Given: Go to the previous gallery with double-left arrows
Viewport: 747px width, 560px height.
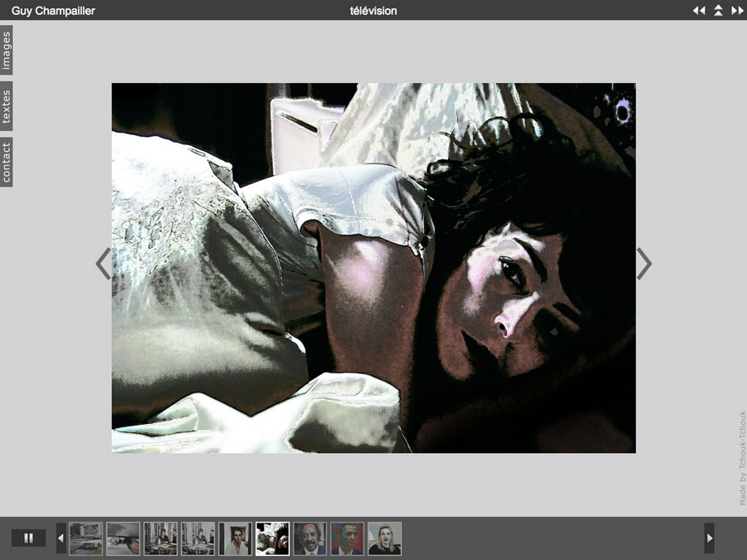Looking at the screenshot, I should click(699, 11).
